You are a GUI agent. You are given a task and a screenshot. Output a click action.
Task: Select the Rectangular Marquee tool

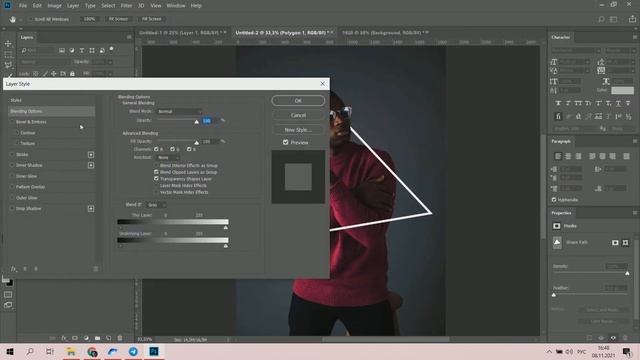8,54
